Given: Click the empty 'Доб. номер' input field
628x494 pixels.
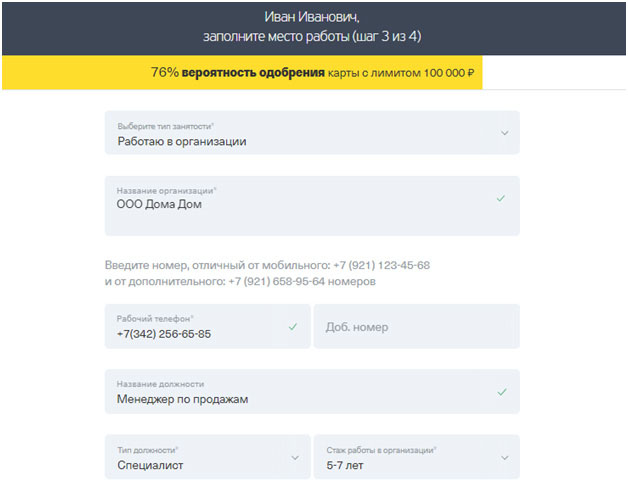Looking at the screenshot, I should (416, 327).
